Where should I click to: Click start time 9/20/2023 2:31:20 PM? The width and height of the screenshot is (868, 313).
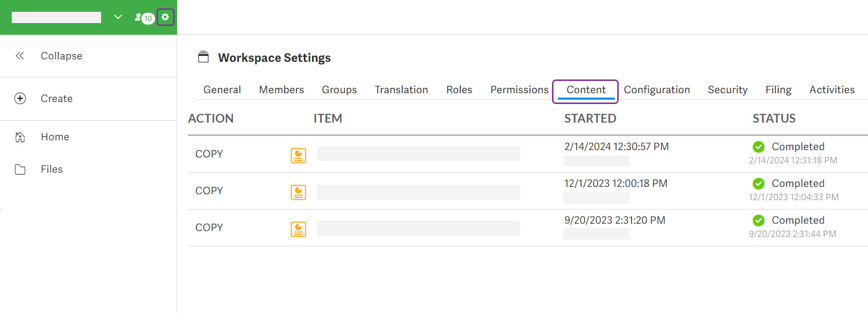615,220
